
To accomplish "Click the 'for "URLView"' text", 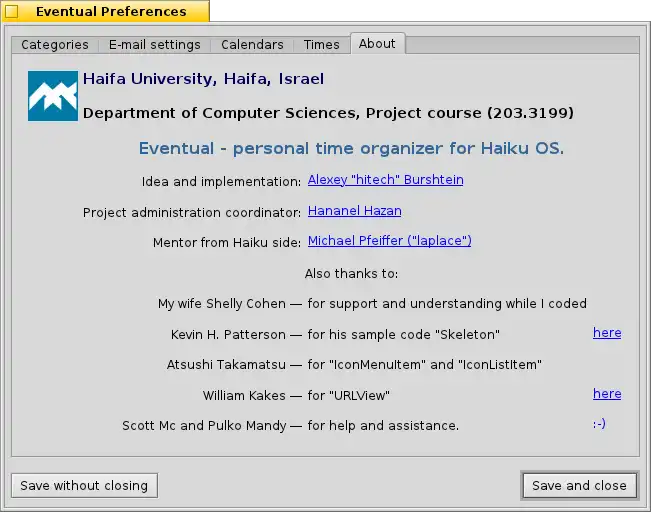I will coord(348,396).
